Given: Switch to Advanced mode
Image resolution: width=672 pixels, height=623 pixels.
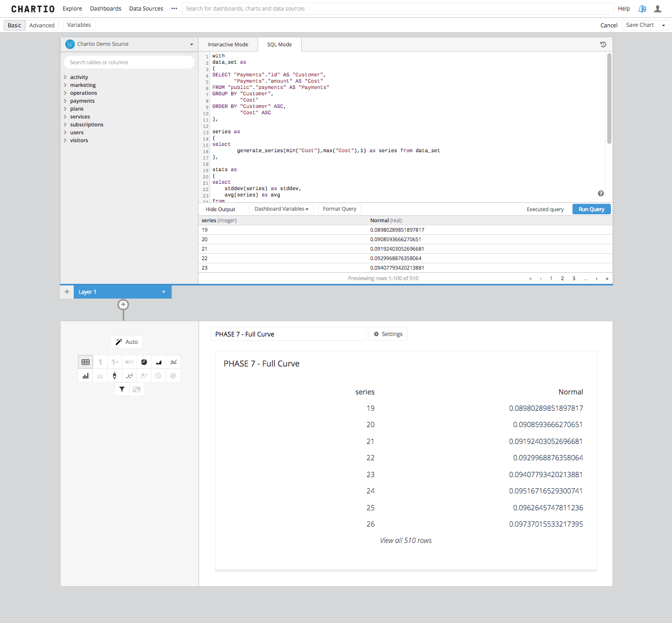Looking at the screenshot, I should pyautogui.click(x=42, y=25).
